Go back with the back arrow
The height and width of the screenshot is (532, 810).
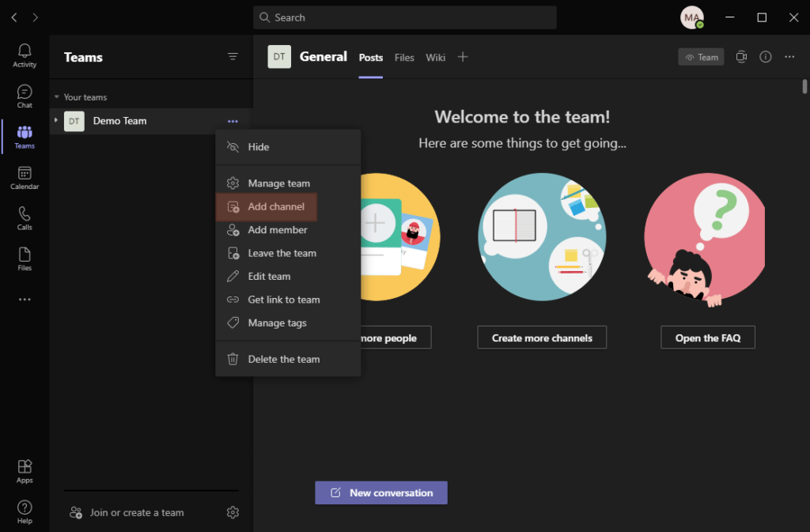(x=14, y=17)
